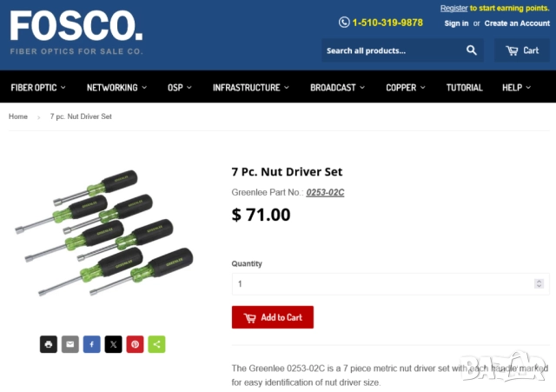Click the nut driver set product image
This screenshot has width=556, height=392.
pos(104,233)
